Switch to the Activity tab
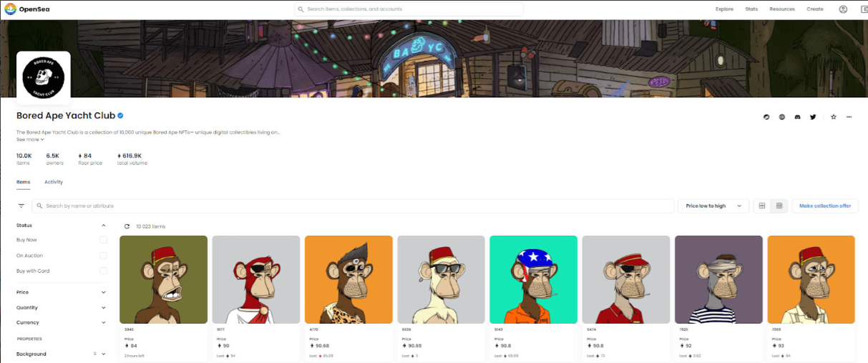The width and height of the screenshot is (868, 363). 54,182
